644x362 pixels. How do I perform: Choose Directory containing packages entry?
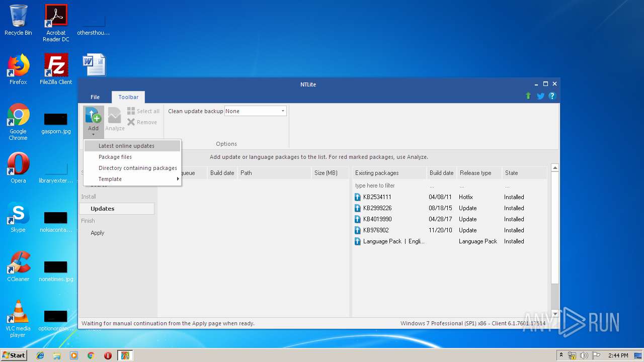click(x=132, y=168)
